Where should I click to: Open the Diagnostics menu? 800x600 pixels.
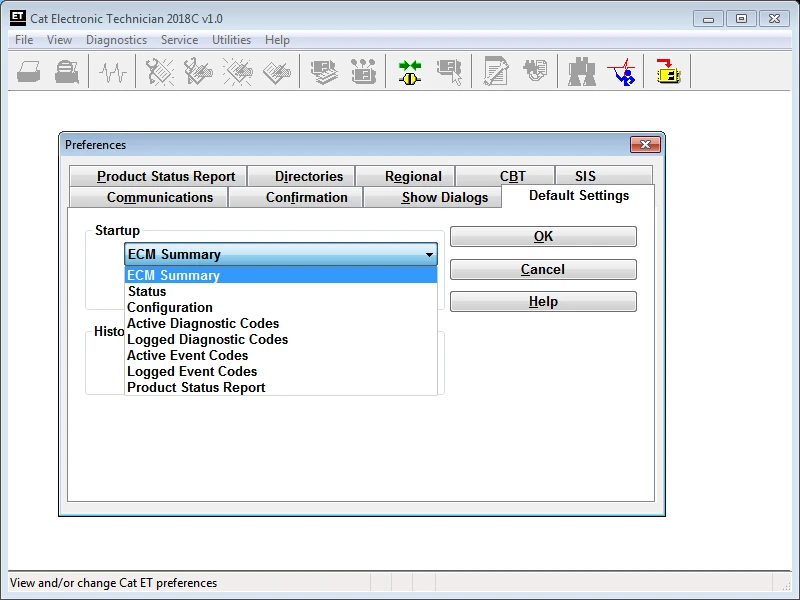(x=116, y=40)
